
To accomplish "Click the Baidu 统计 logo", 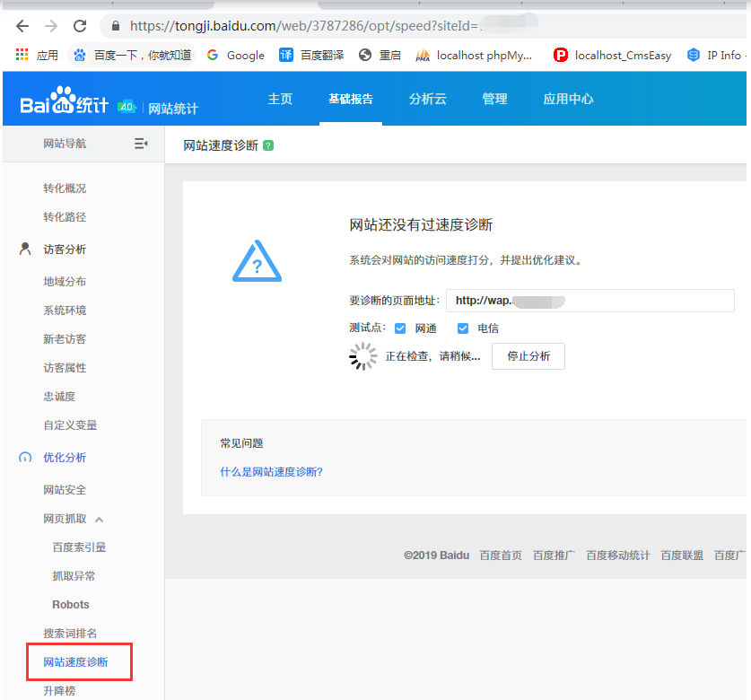I will pos(65,104).
